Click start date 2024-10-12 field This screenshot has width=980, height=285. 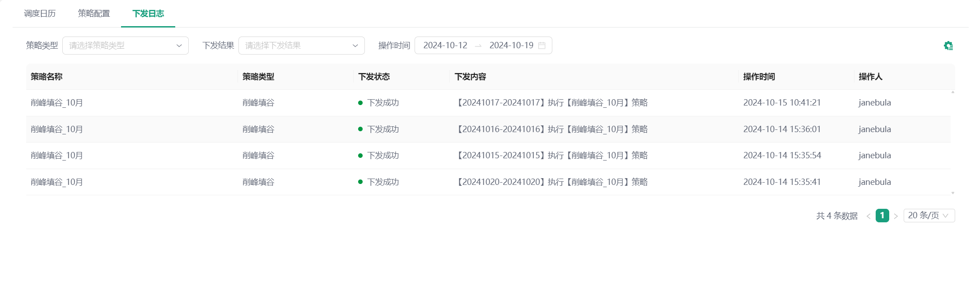[x=445, y=46]
